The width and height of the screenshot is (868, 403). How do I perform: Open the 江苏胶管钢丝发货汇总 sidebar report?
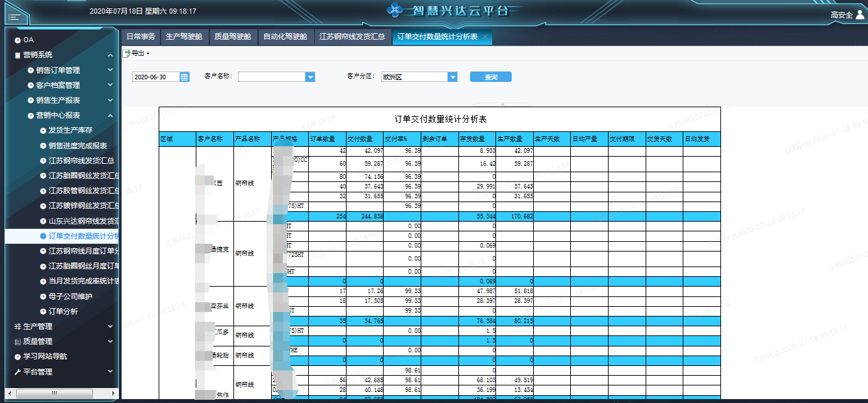pyautogui.click(x=83, y=191)
